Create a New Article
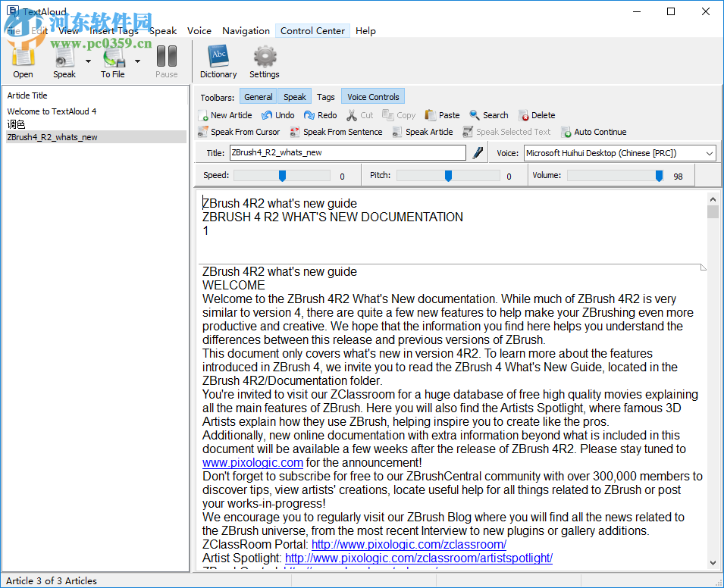 225,114
